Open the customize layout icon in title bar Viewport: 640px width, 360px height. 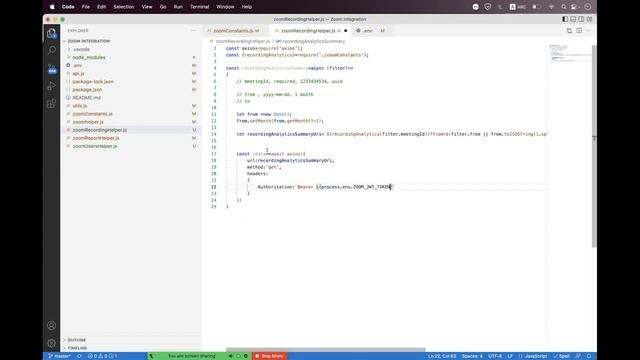[x=589, y=19]
